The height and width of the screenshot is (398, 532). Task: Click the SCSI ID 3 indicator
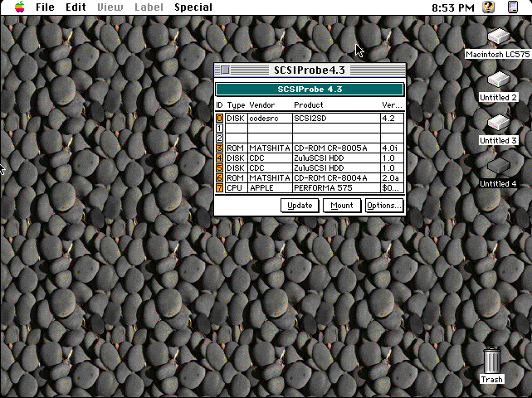coord(219,148)
